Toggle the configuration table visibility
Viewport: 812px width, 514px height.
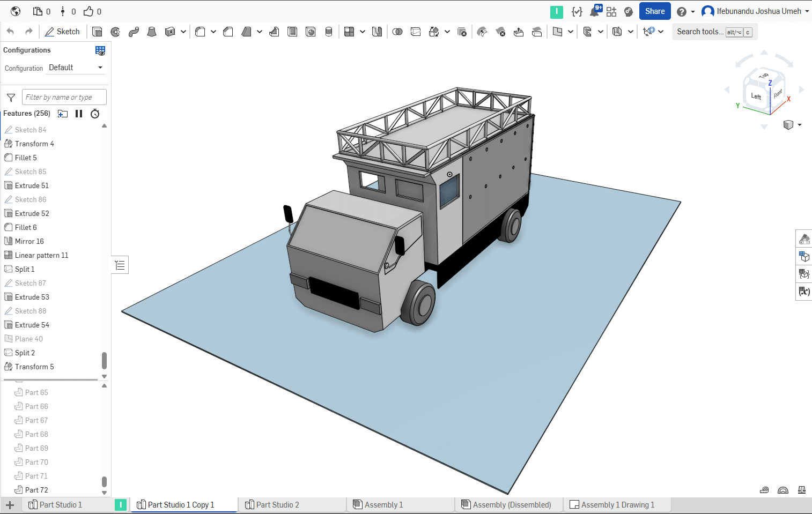pos(100,50)
